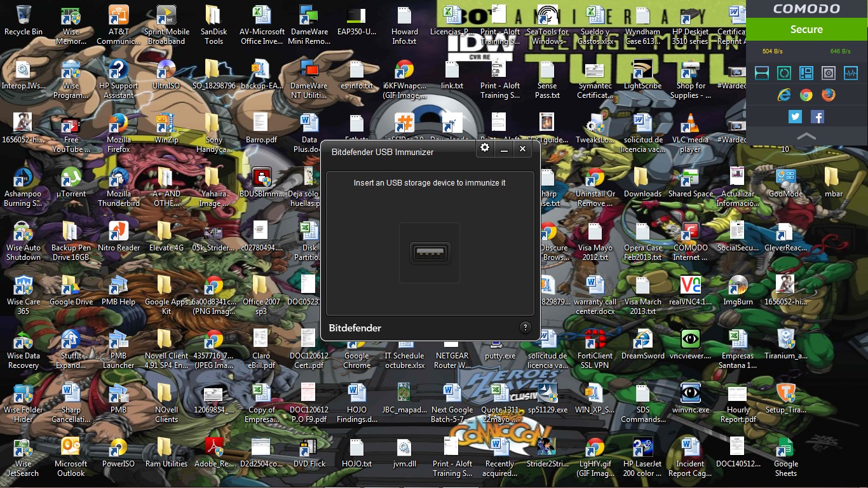The height and width of the screenshot is (488, 868).
Task: Click the circular arrows update icon in COMODO widget
Action: tap(784, 73)
